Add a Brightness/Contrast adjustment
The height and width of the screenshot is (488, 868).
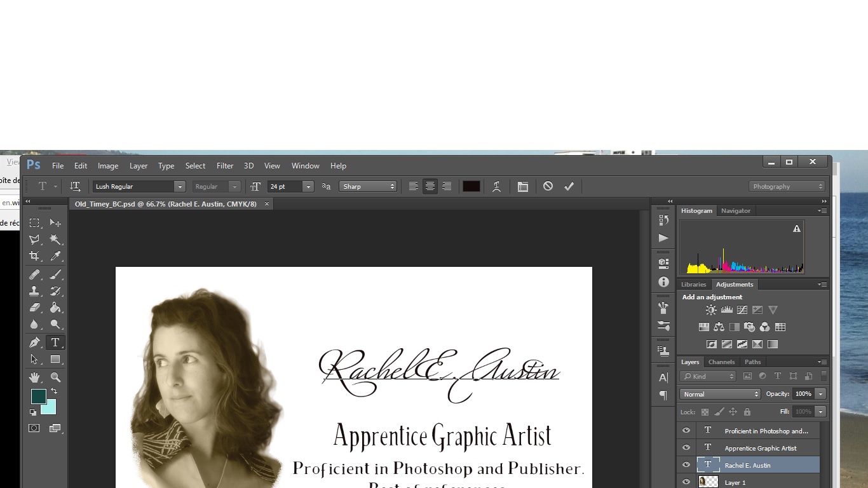tap(711, 310)
